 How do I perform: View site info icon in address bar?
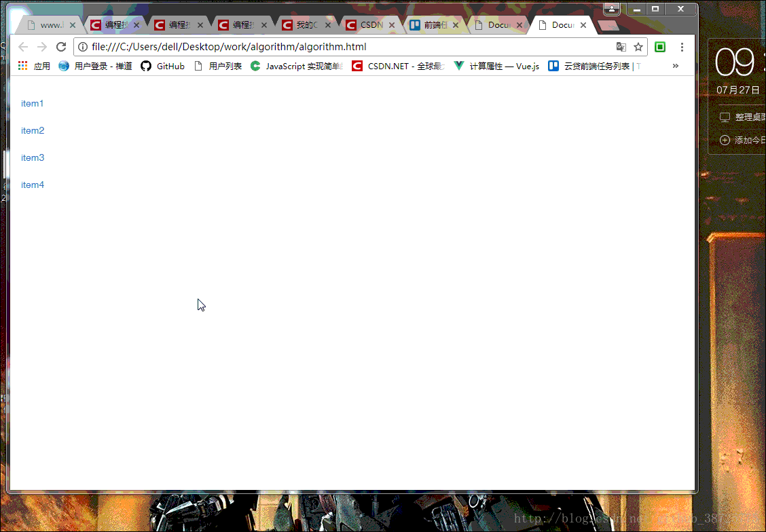pyautogui.click(x=83, y=47)
